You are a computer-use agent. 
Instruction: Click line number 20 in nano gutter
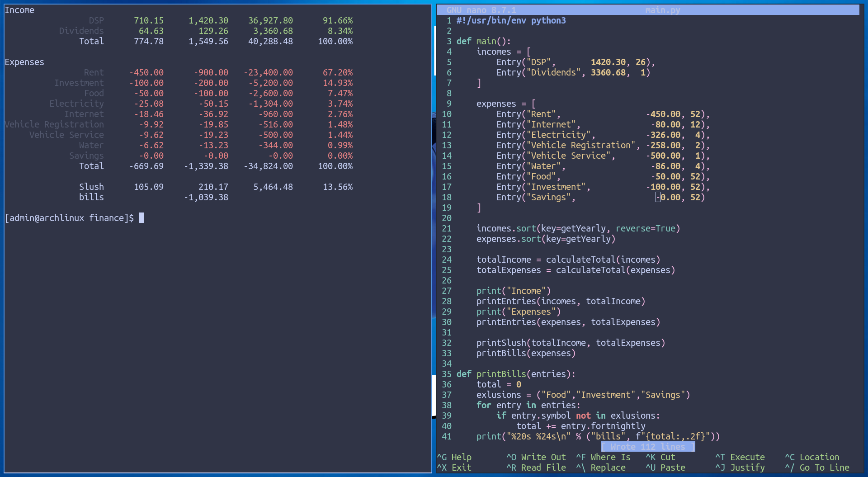(447, 218)
